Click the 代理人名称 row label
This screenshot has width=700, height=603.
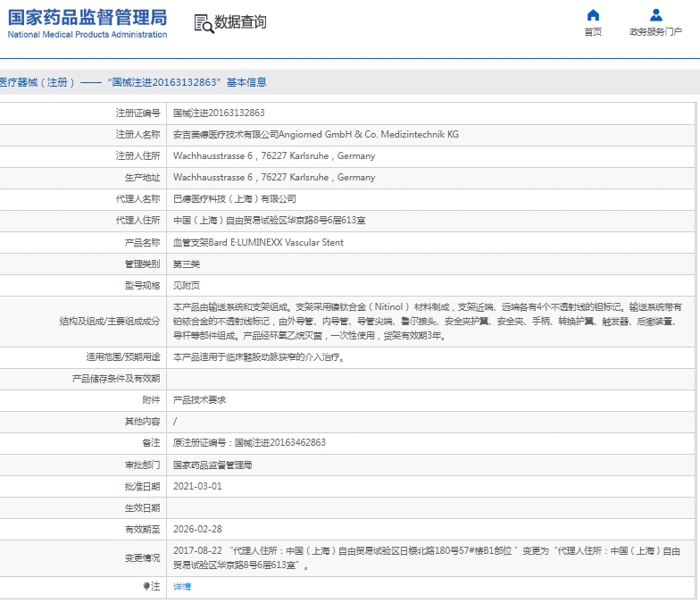pyautogui.click(x=137, y=198)
